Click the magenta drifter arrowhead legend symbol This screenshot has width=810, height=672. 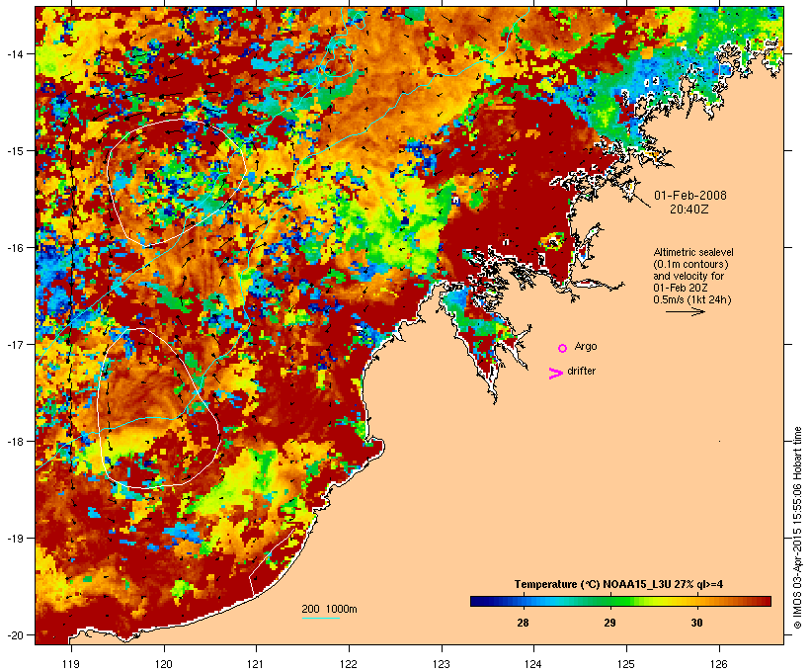tap(556, 374)
